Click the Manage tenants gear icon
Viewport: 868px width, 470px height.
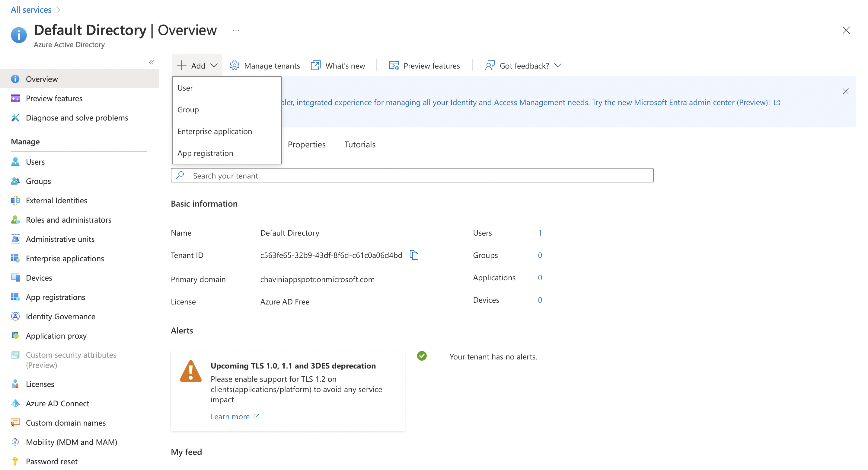click(234, 66)
